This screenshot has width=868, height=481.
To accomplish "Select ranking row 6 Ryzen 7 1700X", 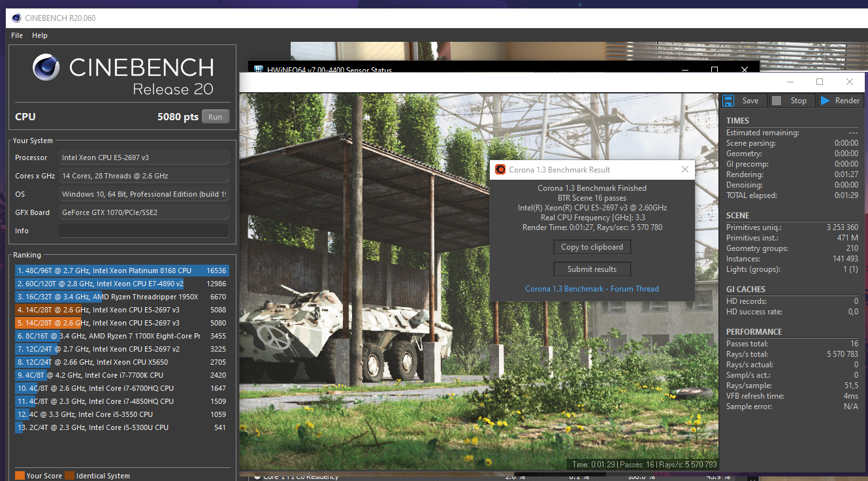I will coord(121,336).
